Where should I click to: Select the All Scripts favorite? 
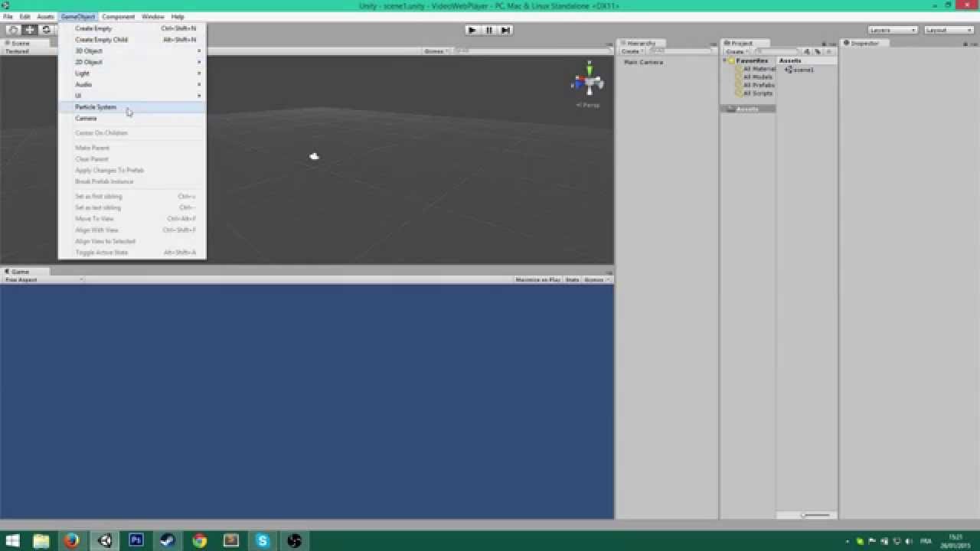tap(754, 93)
